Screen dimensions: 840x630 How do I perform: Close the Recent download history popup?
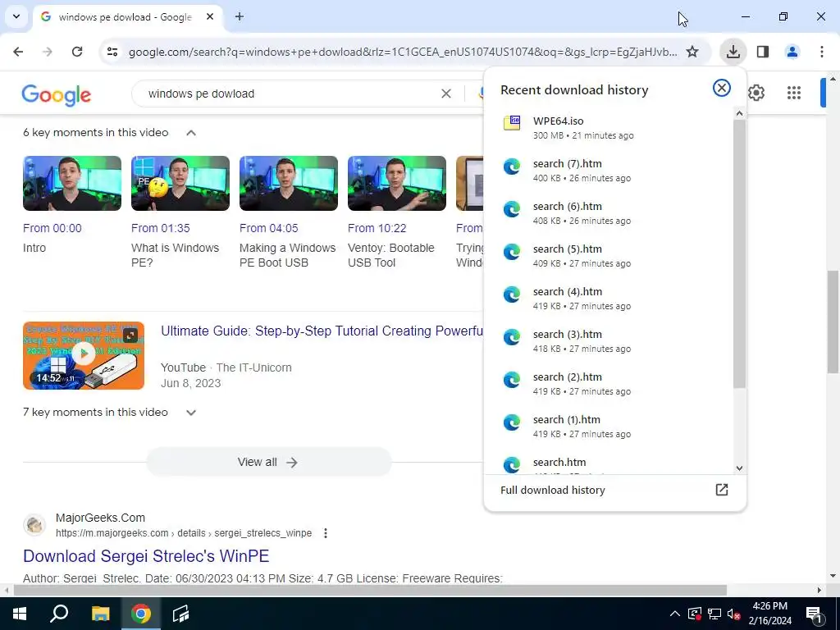click(x=722, y=88)
